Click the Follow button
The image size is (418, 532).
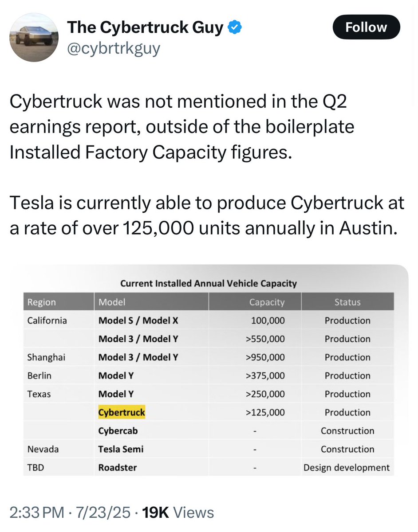pos(366,28)
